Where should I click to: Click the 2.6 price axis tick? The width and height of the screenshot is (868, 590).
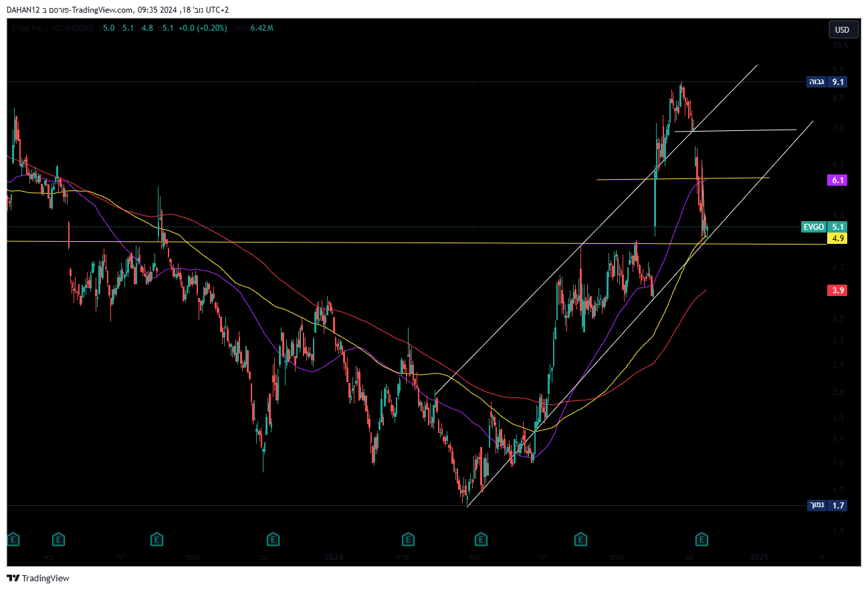click(x=839, y=392)
